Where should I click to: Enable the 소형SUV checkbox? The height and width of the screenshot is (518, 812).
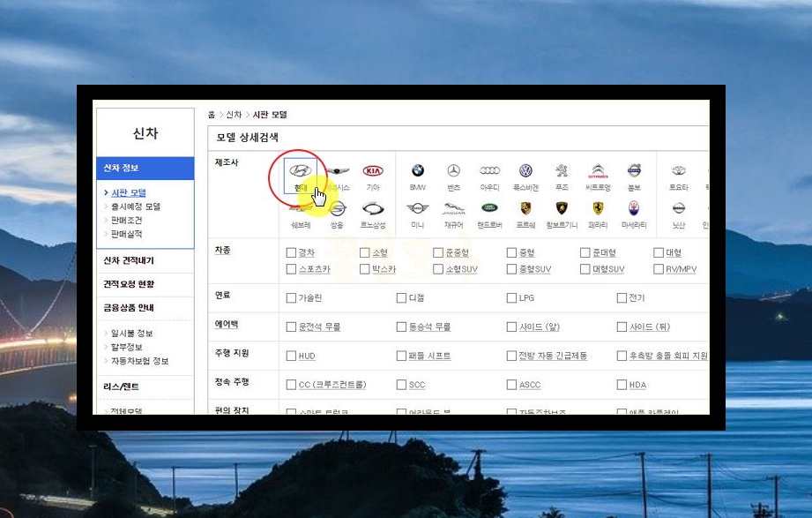[x=438, y=269]
